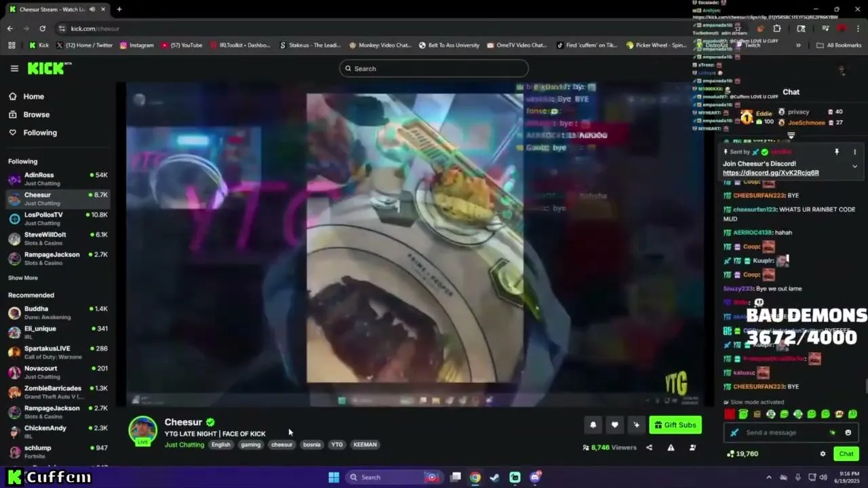The image size is (868, 488).
Task: Open the YouTube bookmark
Action: click(x=182, y=45)
